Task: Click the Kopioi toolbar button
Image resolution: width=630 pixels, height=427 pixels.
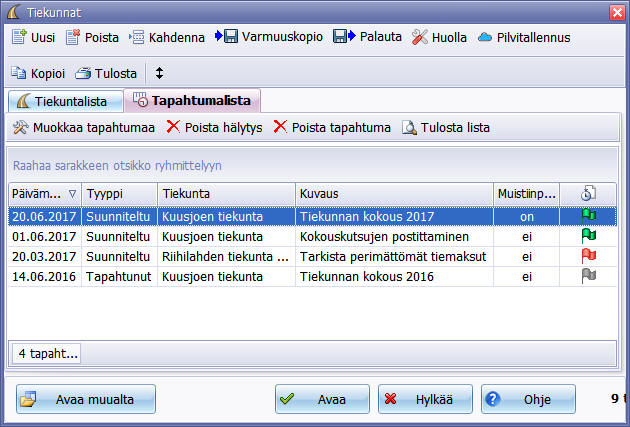Action: pos(38,74)
